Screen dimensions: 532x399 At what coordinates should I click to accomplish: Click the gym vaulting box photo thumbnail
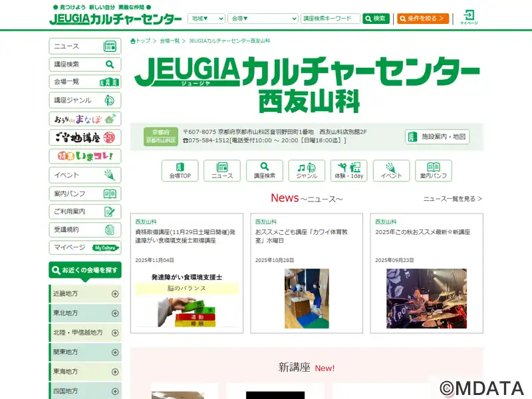(x=307, y=299)
